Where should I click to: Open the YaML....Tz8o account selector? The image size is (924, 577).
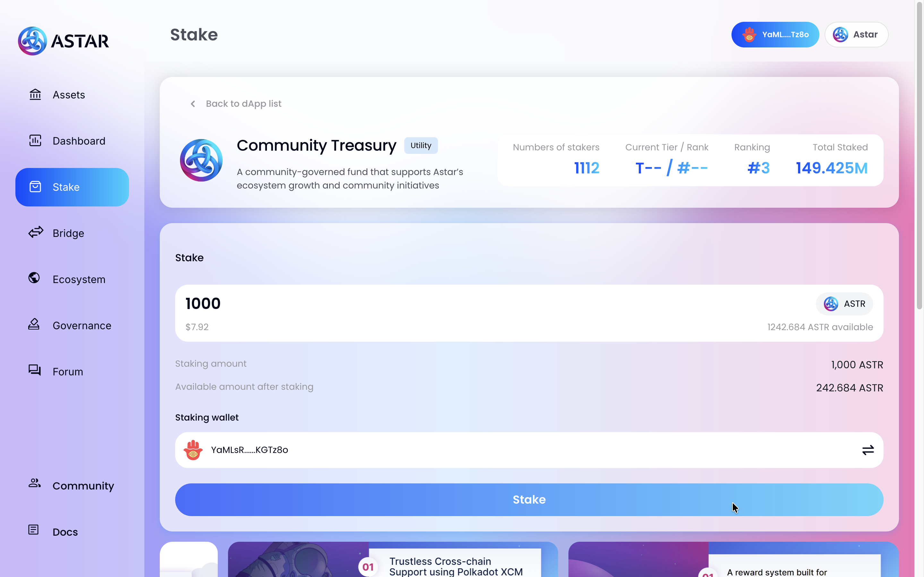pos(775,35)
